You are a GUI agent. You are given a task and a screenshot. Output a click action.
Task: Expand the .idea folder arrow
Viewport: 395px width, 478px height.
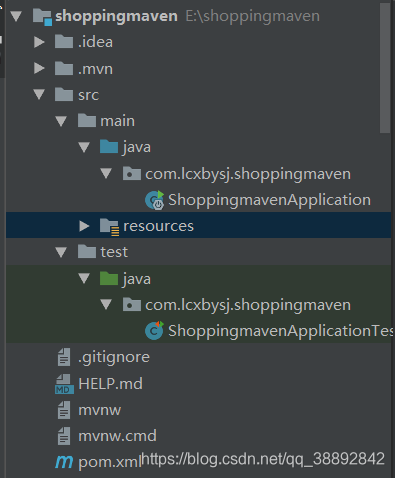39,42
